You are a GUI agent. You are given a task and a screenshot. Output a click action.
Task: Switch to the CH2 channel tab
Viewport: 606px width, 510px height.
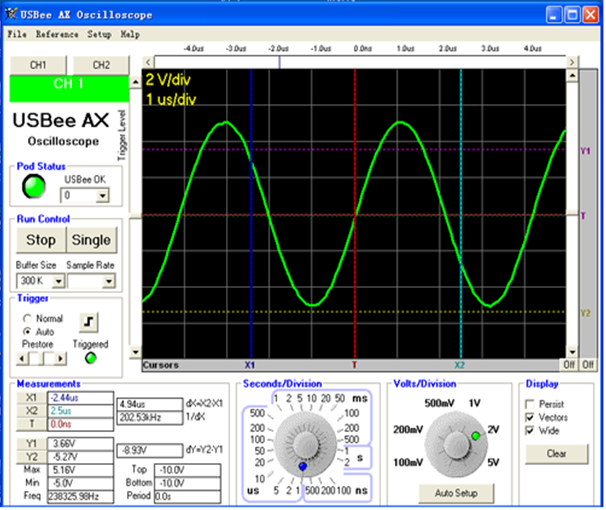coord(99,65)
